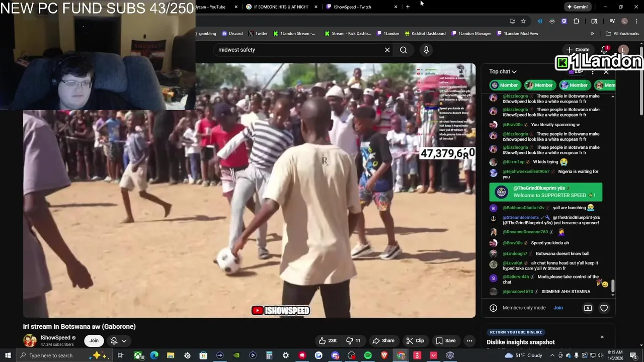Switch to the IF SOMEONE HITS U AT NIGHT tab
Image resolution: width=644 pixels, height=362 pixels.
coord(281,7)
